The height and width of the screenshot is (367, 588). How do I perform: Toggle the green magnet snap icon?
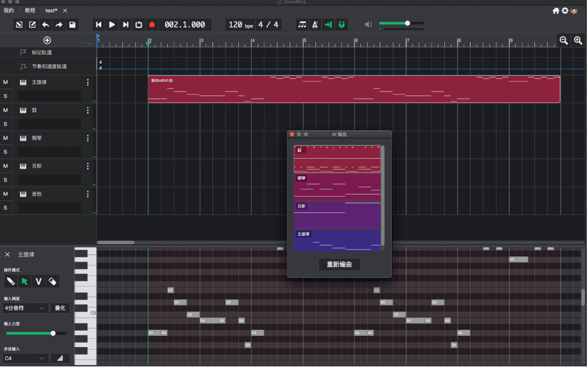coord(342,25)
